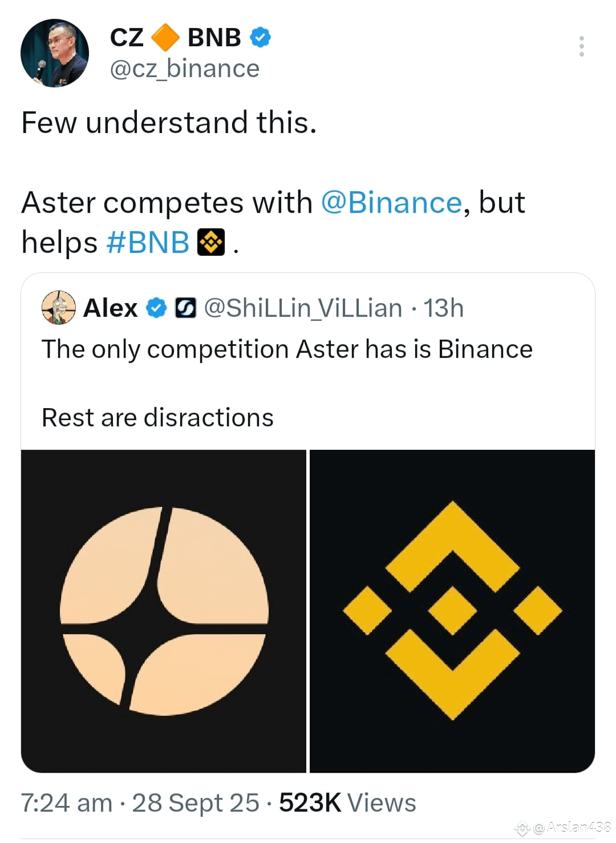Click the #BNB hashtag
This screenshot has height=843, width=616.
[147, 242]
